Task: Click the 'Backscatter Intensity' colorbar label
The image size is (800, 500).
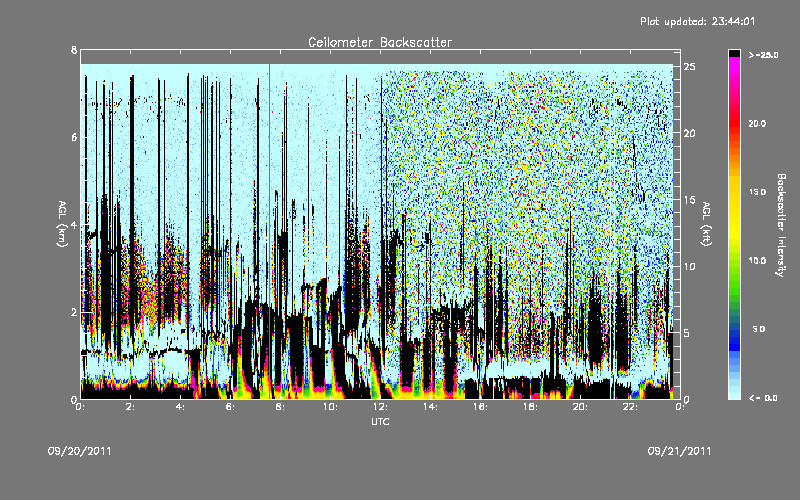Action: point(781,225)
